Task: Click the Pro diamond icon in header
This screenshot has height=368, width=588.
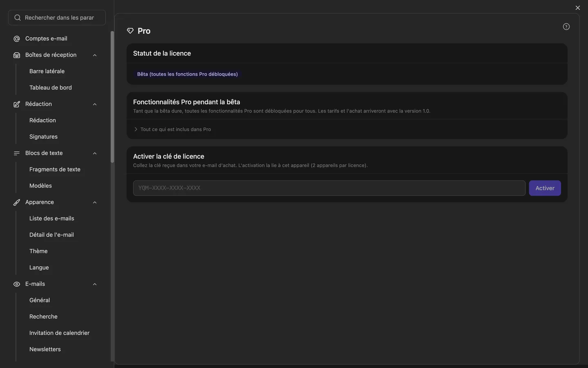Action: [130, 31]
